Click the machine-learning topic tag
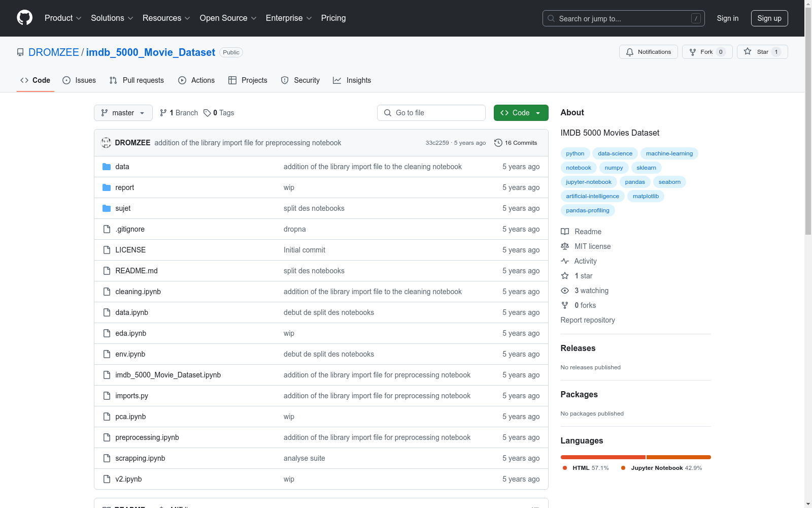This screenshot has width=812, height=508. point(669,153)
